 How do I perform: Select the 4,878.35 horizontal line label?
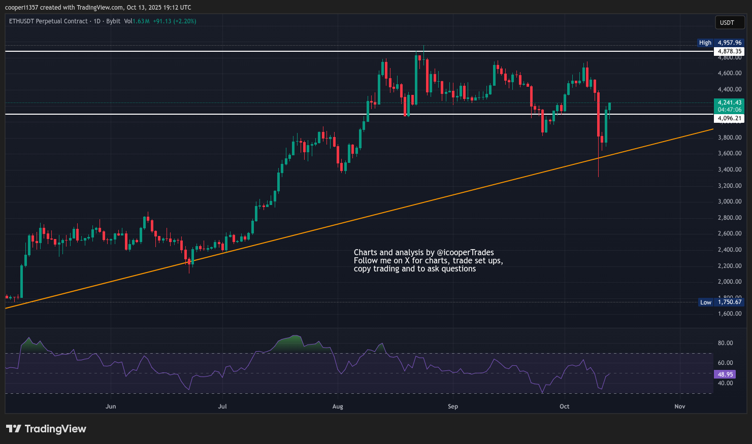[728, 51]
